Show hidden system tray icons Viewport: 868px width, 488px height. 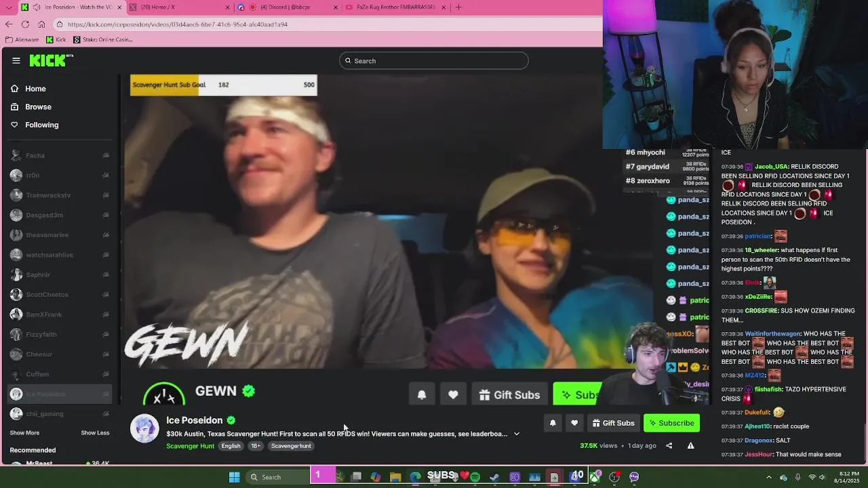click(x=768, y=477)
